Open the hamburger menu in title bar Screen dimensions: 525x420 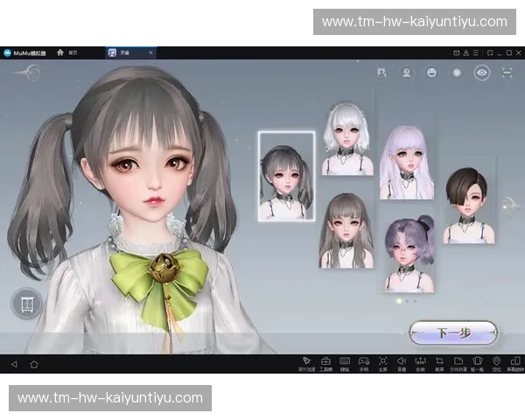point(475,52)
